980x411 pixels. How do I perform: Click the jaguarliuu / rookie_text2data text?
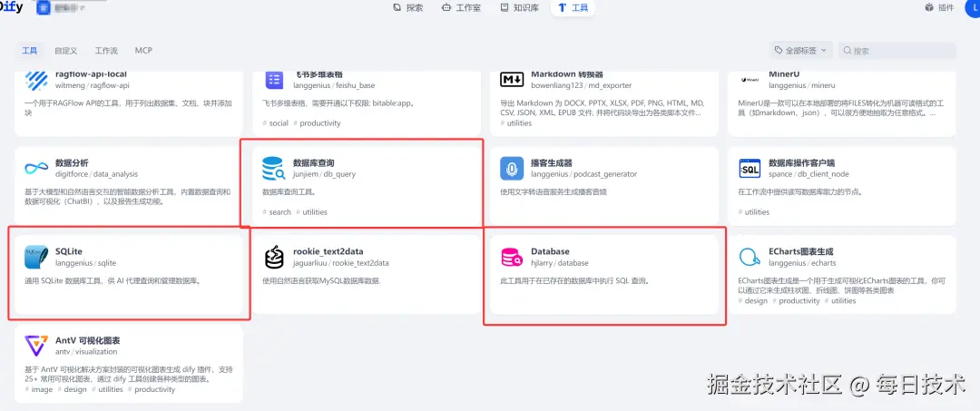point(341,263)
